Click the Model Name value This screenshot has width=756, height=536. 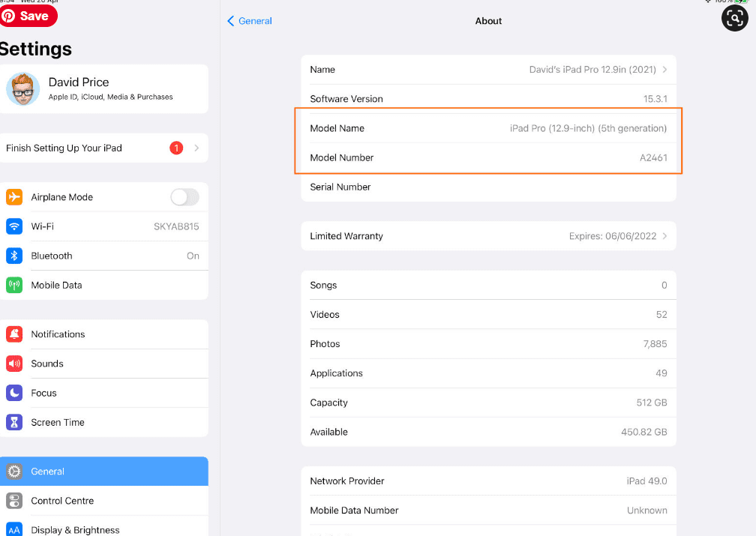[x=588, y=128]
